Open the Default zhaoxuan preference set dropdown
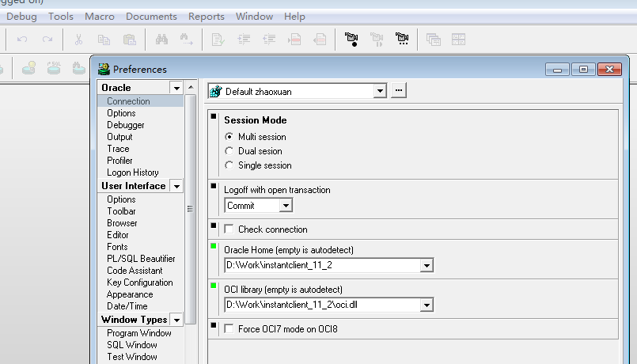The height and width of the screenshot is (364, 637). click(x=380, y=91)
